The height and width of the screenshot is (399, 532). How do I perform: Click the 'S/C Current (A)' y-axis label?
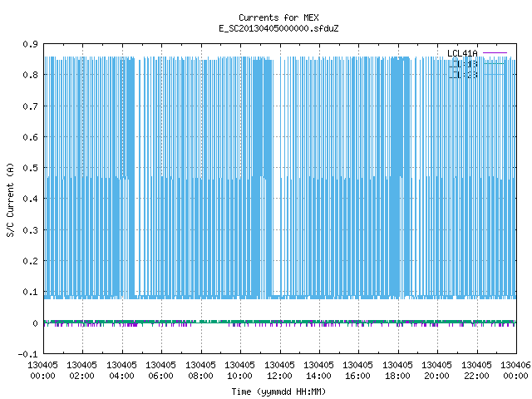click(10, 200)
